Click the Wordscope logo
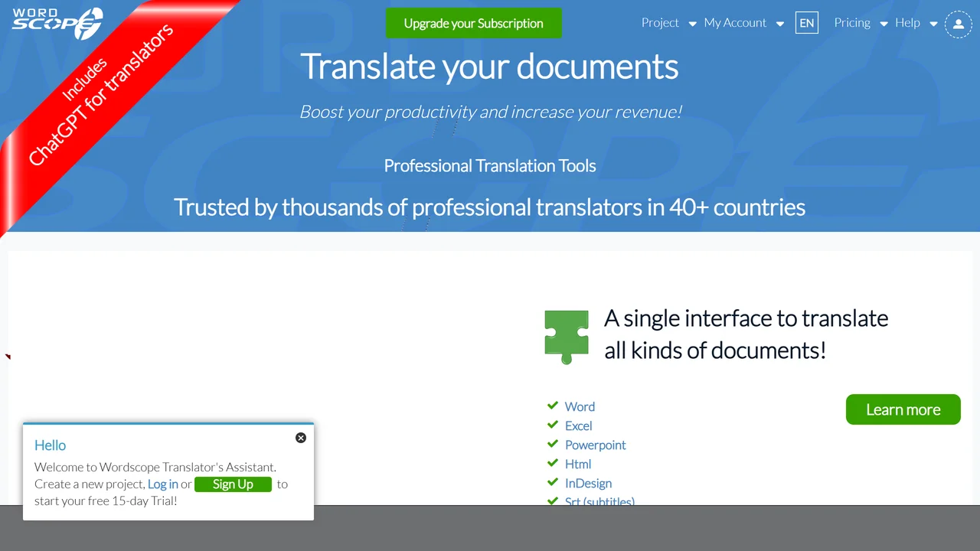 click(x=57, y=23)
